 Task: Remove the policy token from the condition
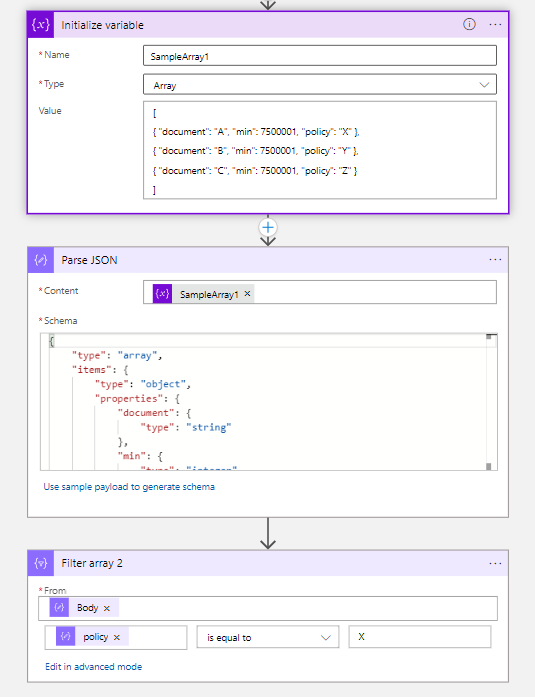coord(116,637)
